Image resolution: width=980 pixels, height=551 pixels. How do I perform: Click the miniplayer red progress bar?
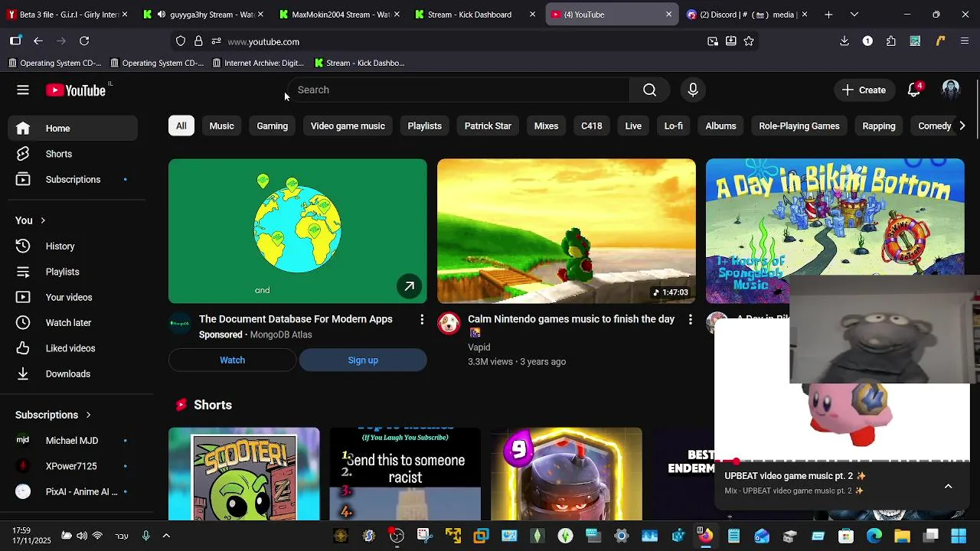842,461
